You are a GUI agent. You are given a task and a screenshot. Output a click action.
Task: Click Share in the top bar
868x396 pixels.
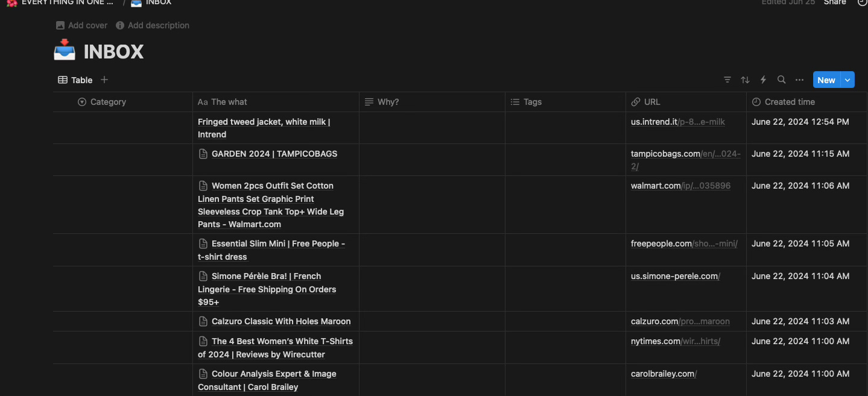pos(835,2)
